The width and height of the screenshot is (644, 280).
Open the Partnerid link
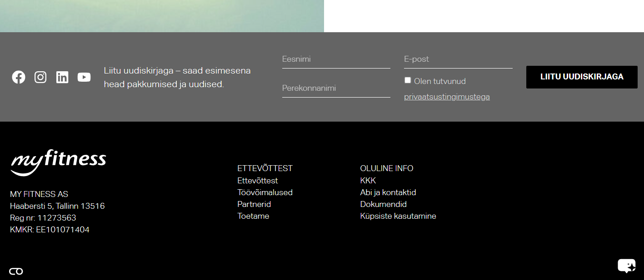tap(254, 204)
